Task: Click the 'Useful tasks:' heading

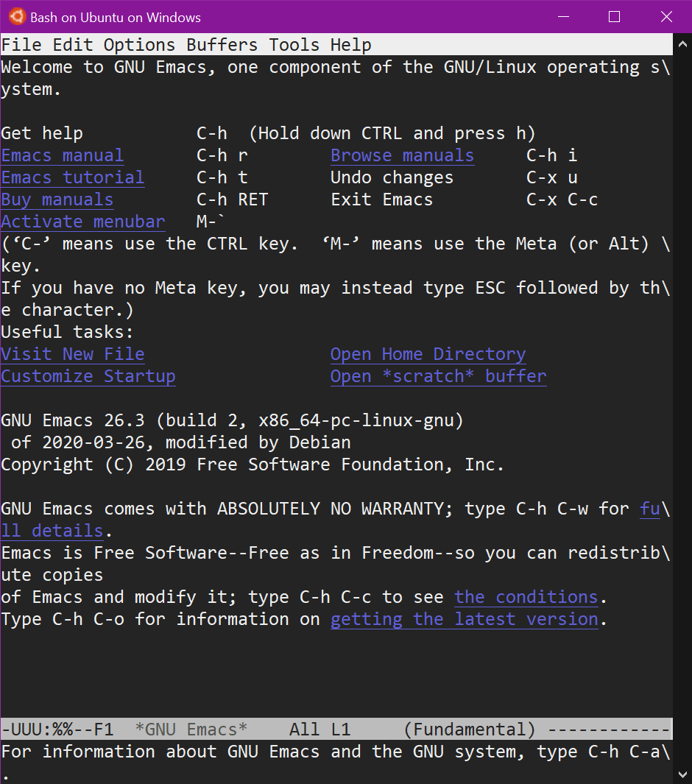Action: click(68, 332)
